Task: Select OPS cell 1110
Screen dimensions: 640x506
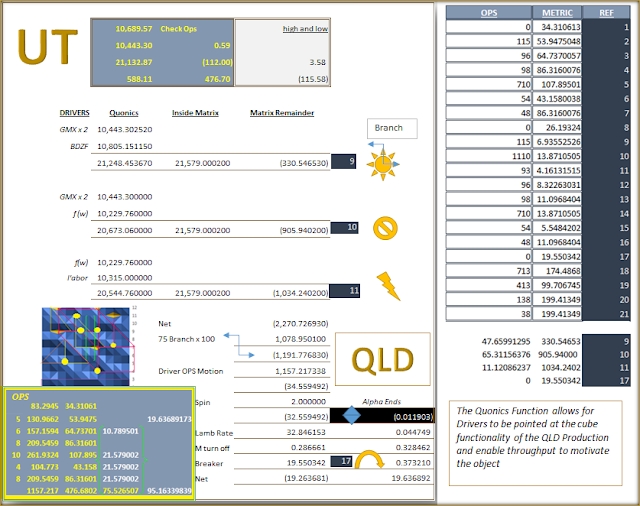Action: [489, 156]
